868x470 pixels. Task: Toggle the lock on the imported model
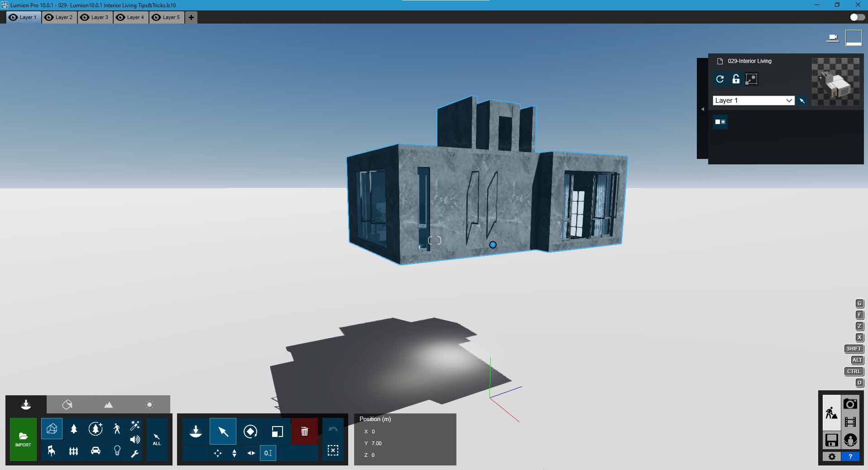(736, 79)
